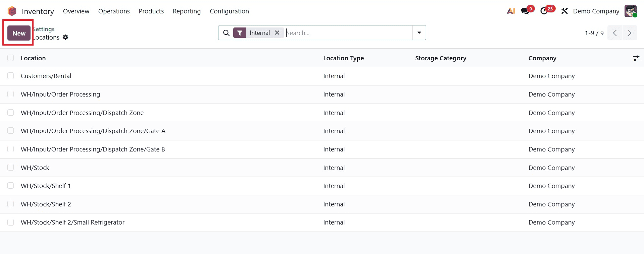This screenshot has width=644, height=254.
Task: Toggle the select-all header checkbox
Action: tap(11, 58)
